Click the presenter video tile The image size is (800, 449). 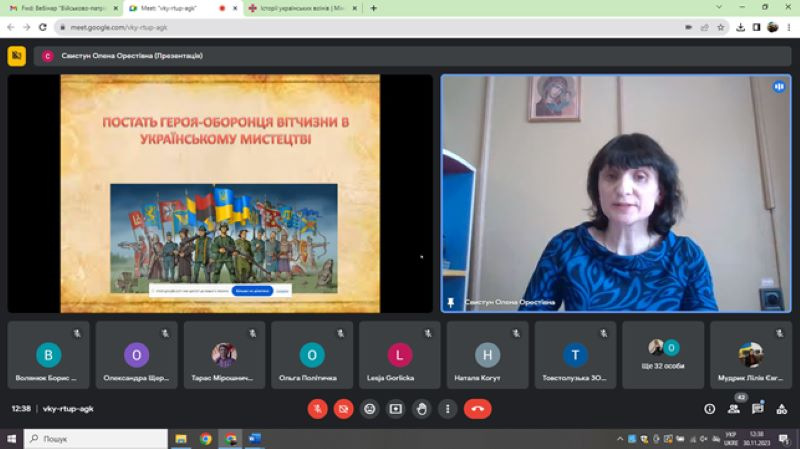coord(616,193)
